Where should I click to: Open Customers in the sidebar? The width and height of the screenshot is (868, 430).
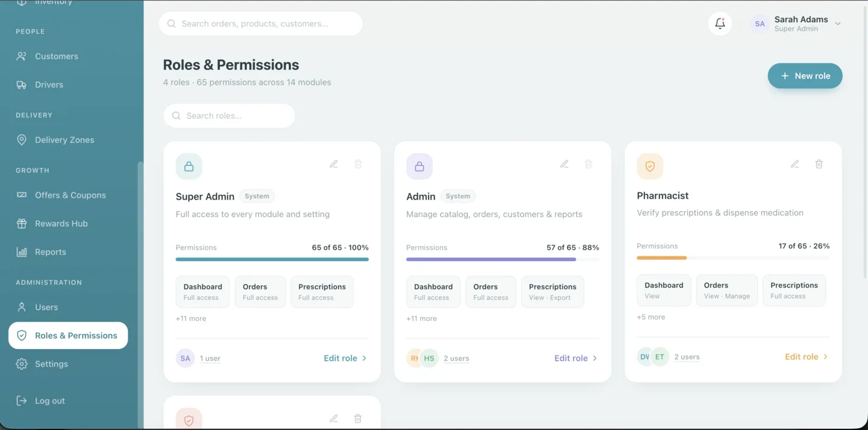click(68, 56)
